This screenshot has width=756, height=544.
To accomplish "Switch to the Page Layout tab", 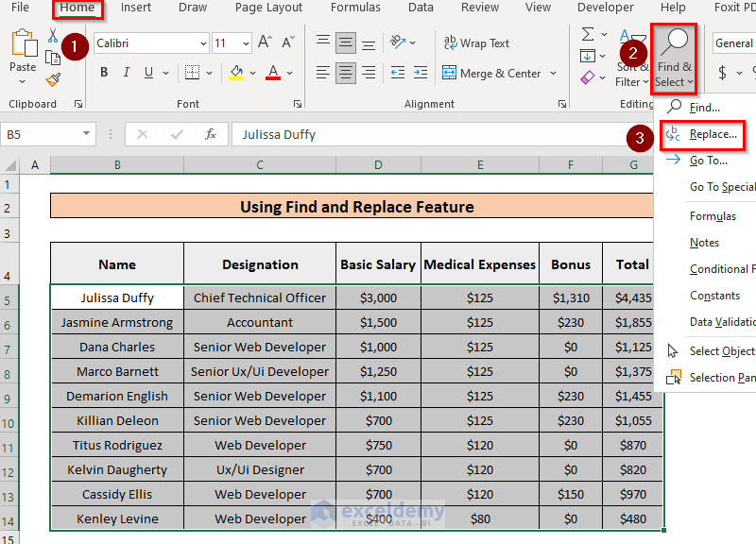I will pyautogui.click(x=268, y=8).
